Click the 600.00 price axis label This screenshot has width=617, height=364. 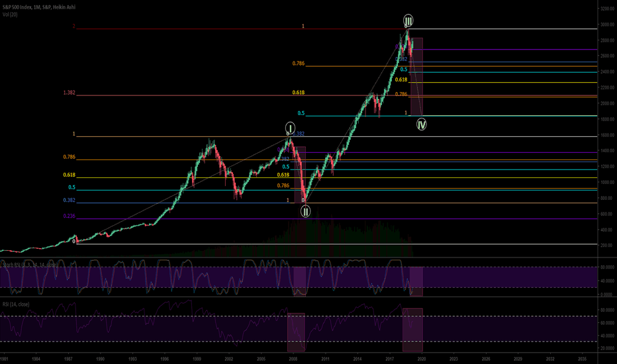tap(608, 214)
